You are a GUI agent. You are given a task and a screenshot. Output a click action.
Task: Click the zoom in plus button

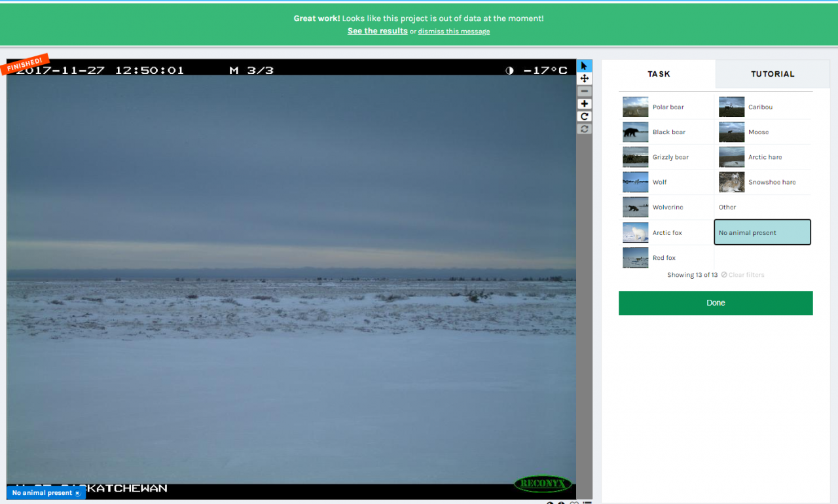click(x=585, y=104)
